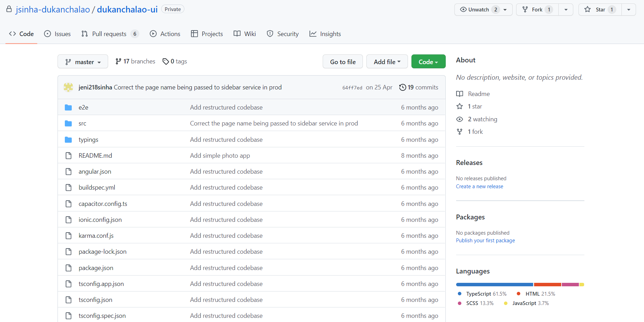This screenshot has height=322, width=644.
Task: Open the src folder icon
Action: pos(68,123)
